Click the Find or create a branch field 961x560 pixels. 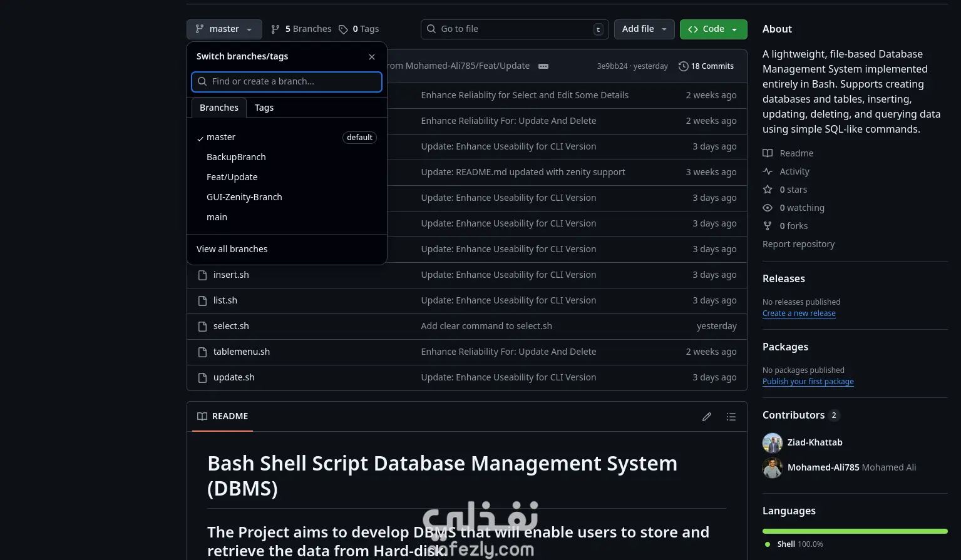point(287,81)
